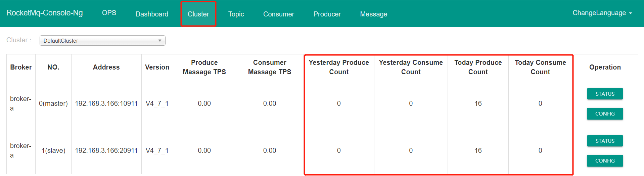Click CONFIG button for slave broker
Viewport: 644px width, 176px height.
pos(605,161)
